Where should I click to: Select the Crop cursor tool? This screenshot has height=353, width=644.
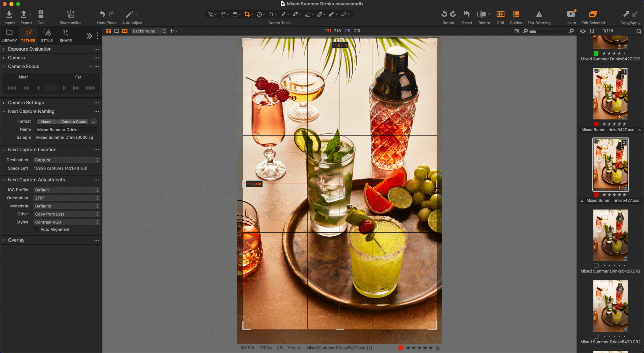pyautogui.click(x=247, y=14)
